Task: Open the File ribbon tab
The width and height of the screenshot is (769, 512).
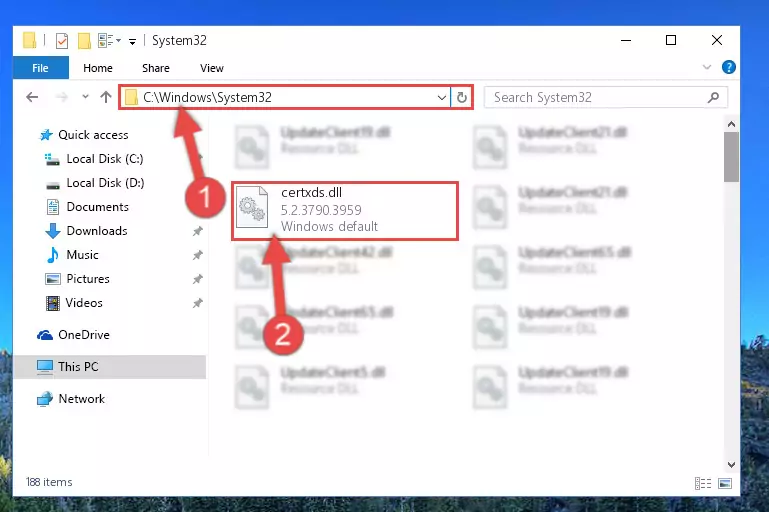Action: click(41, 68)
